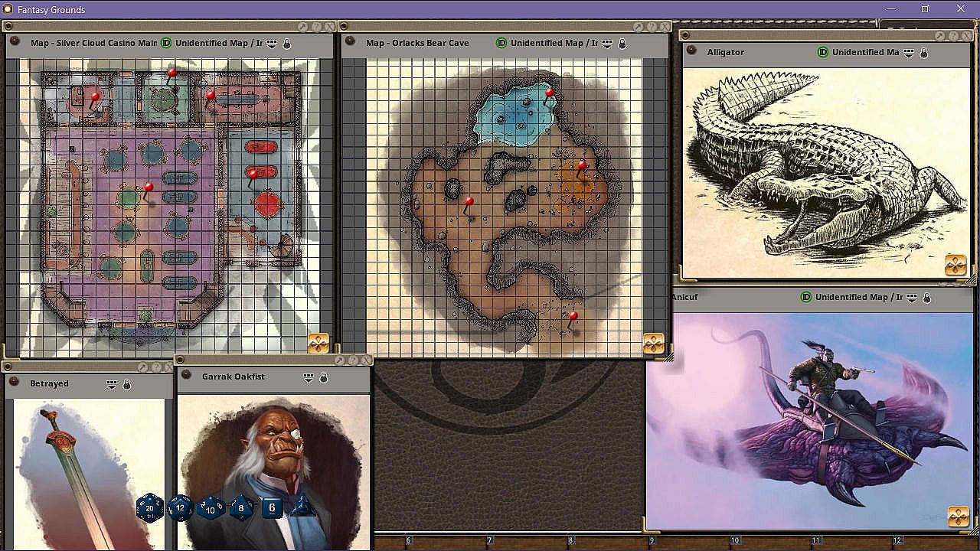980x551 pixels.
Task: Click the Map - Orlacks Bear Cave name field
Action: [x=417, y=43]
